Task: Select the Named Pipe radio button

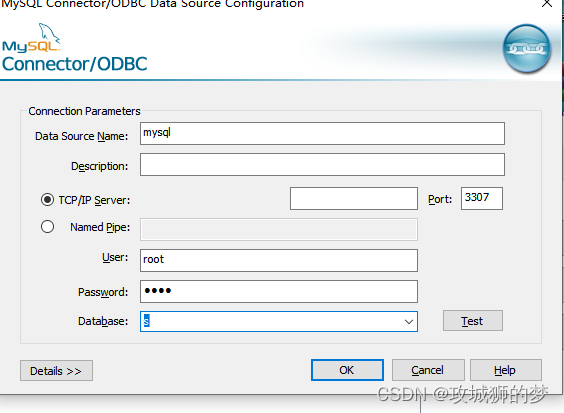Action: 47,227
